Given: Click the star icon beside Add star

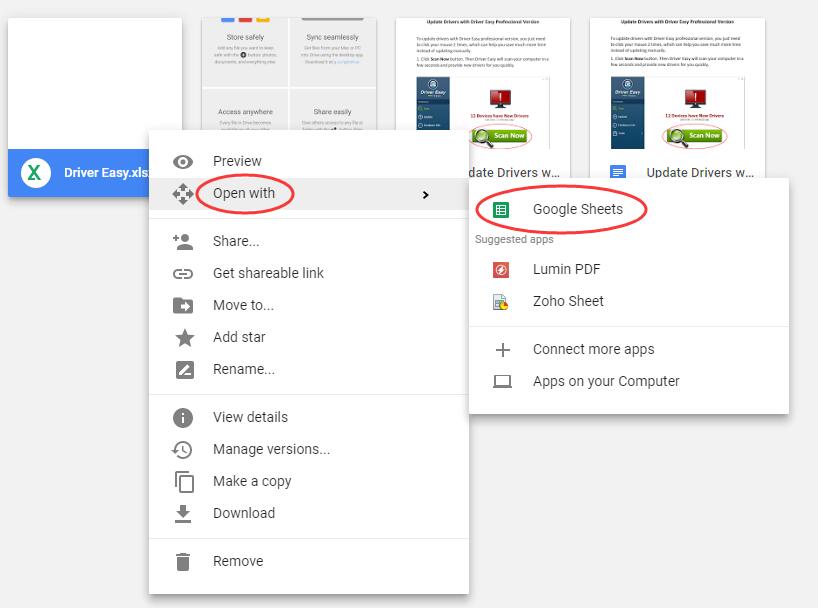Looking at the screenshot, I should [x=183, y=338].
